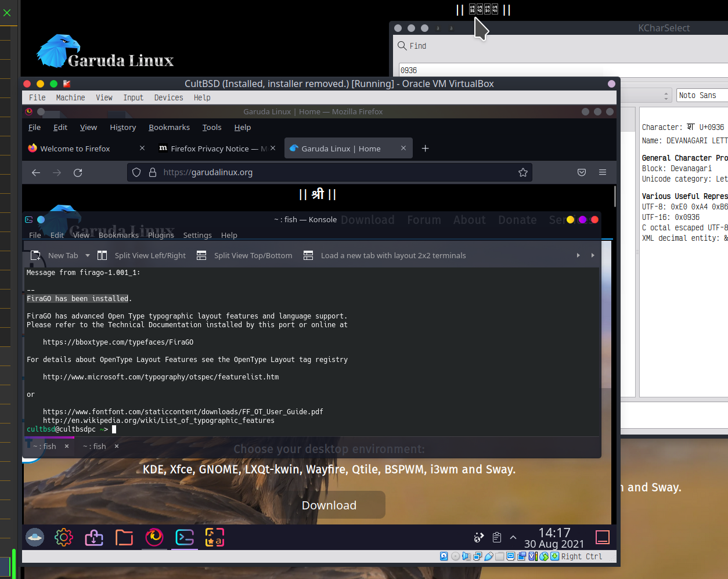Open system settings gear icon in taskbar
Image resolution: width=728 pixels, height=579 pixels.
[x=64, y=537]
